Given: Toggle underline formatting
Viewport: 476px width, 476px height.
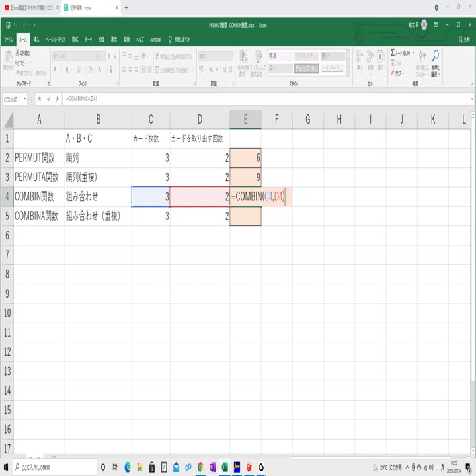Looking at the screenshot, I should [67, 69].
